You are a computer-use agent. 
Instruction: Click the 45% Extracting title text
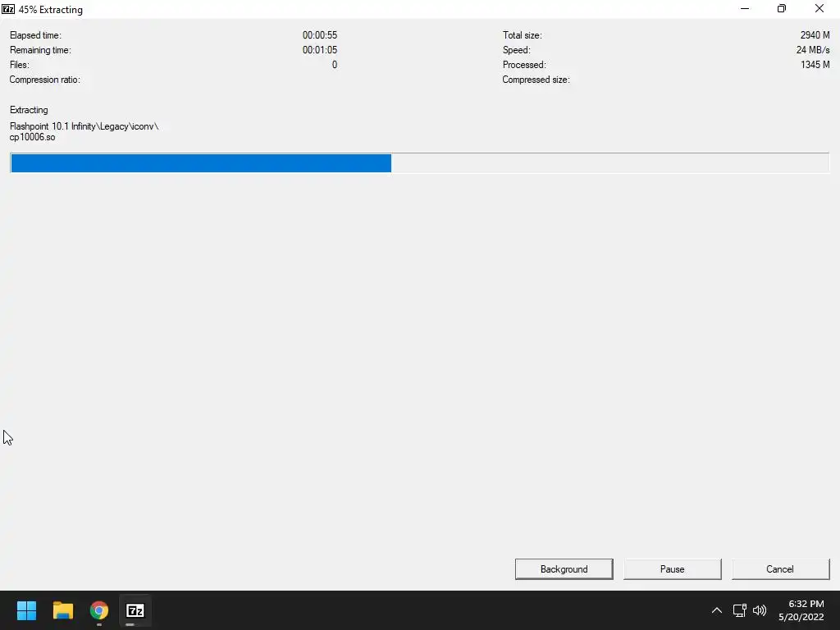(50, 10)
